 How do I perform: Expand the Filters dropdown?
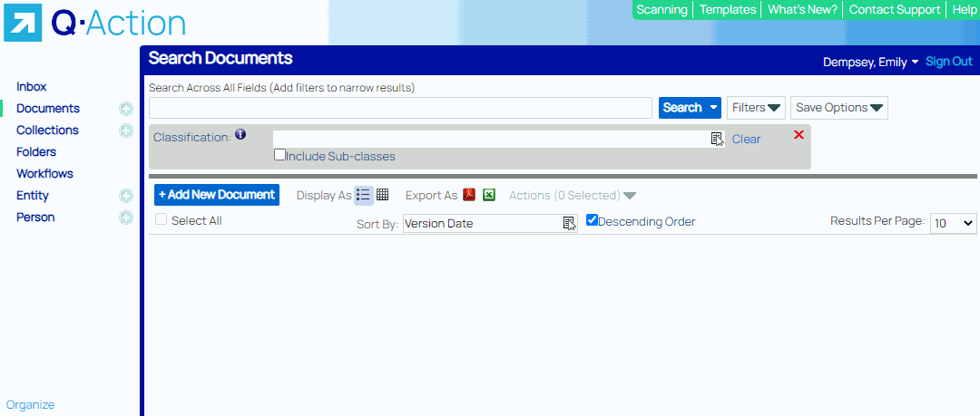point(756,108)
